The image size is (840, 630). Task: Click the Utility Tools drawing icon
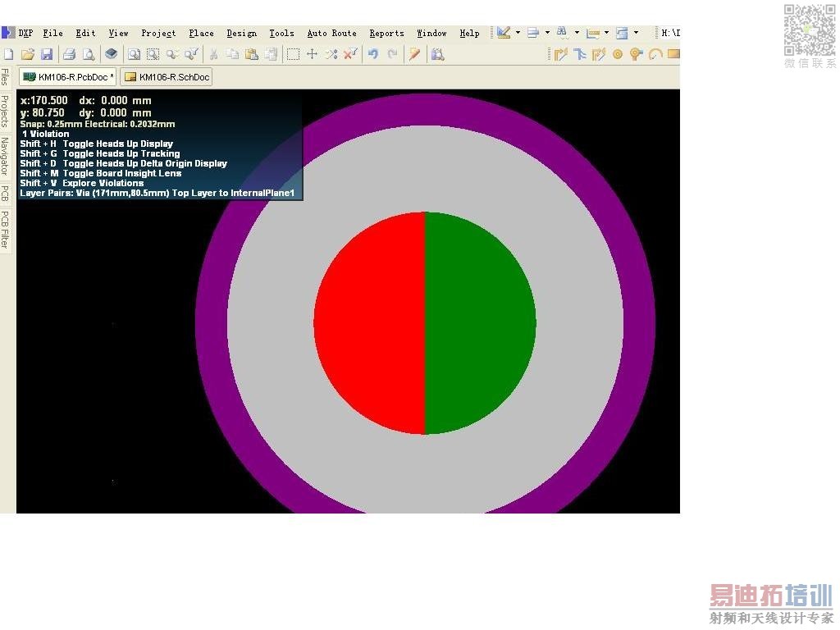click(x=504, y=33)
